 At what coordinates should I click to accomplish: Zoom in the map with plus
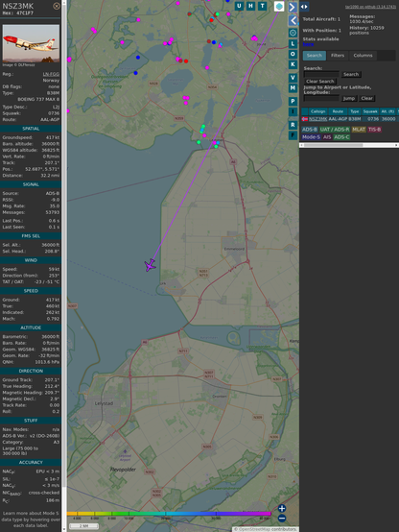click(282, 508)
